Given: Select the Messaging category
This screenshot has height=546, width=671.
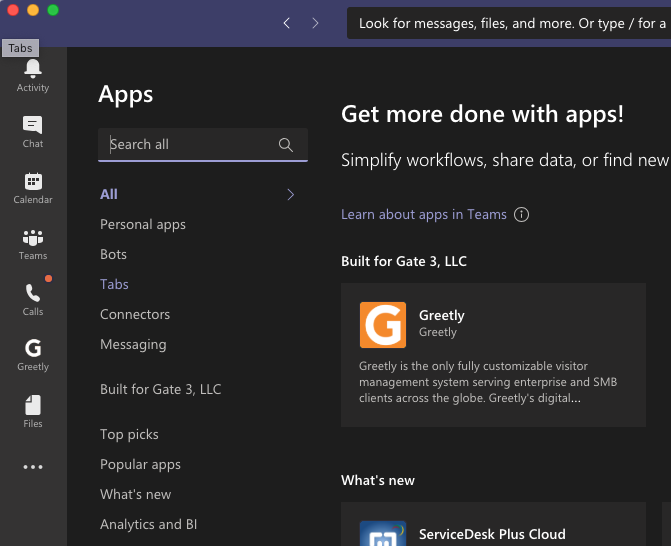Looking at the screenshot, I should coord(133,344).
